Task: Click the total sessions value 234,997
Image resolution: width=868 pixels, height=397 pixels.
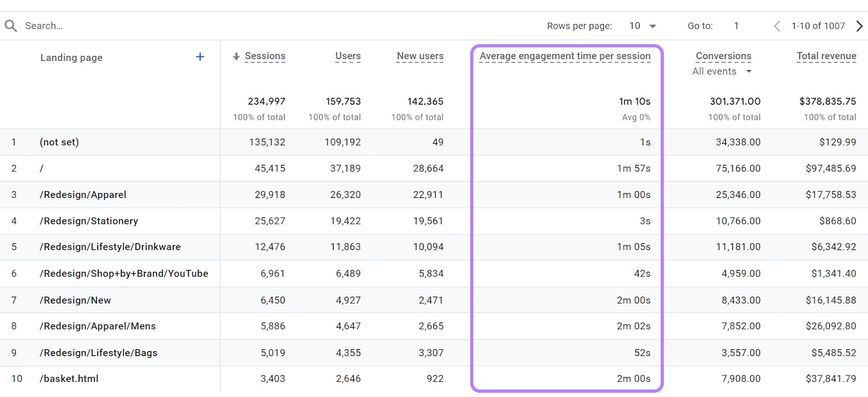Action: point(266,101)
